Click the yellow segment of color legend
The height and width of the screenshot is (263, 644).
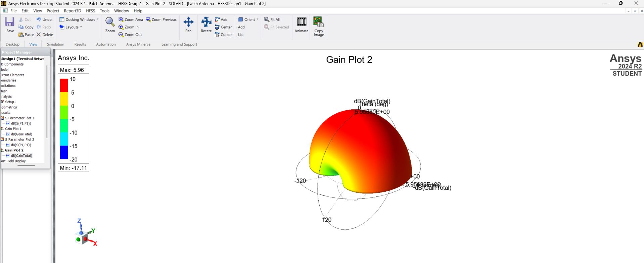(x=64, y=99)
